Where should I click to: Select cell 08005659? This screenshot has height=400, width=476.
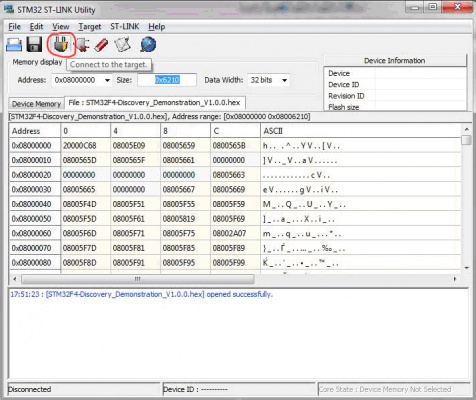tap(185, 146)
